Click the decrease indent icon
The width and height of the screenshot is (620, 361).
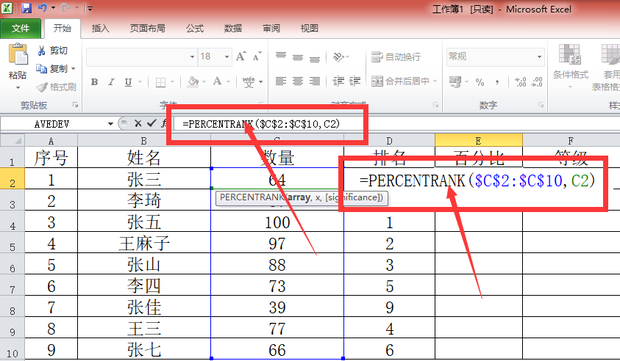pos(338,81)
